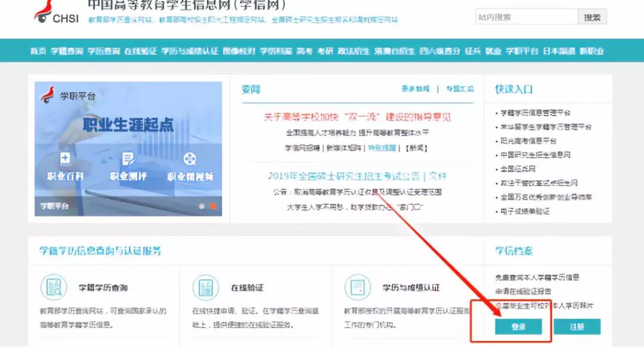Open 考研 in the navigation bar
This screenshot has width=644, height=348.
pos(326,51)
